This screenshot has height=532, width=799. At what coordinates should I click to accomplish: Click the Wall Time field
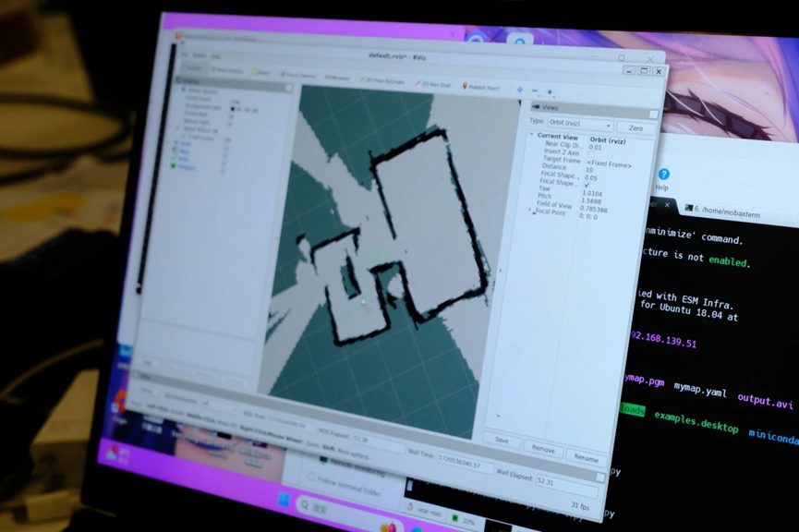point(465,465)
